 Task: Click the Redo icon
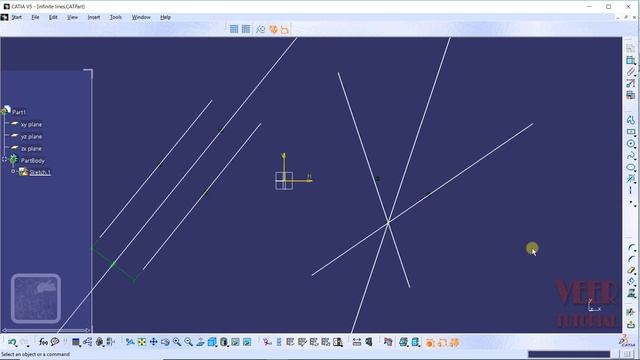click(x=24, y=342)
